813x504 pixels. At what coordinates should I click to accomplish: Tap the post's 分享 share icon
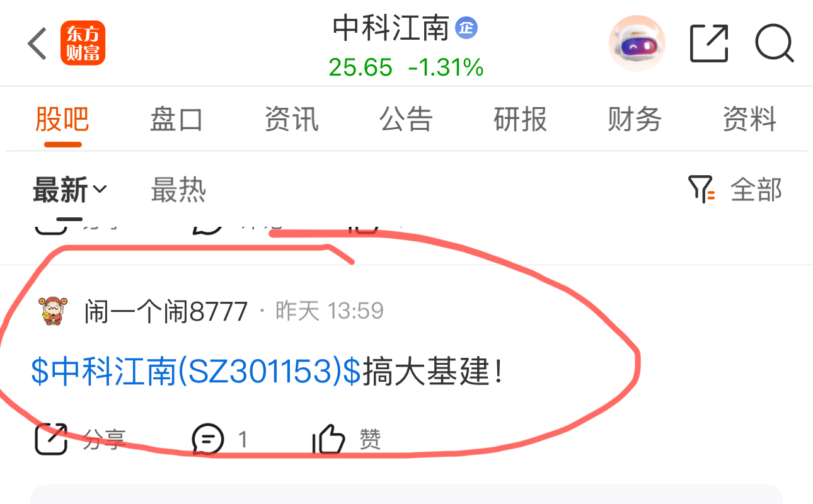click(x=50, y=438)
